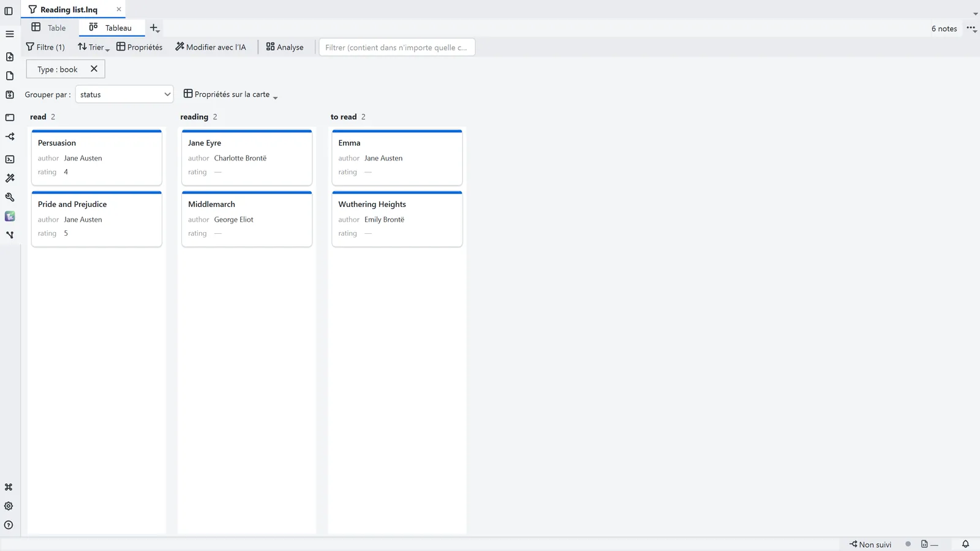Click the wrench tools sidebar icon

click(10, 197)
